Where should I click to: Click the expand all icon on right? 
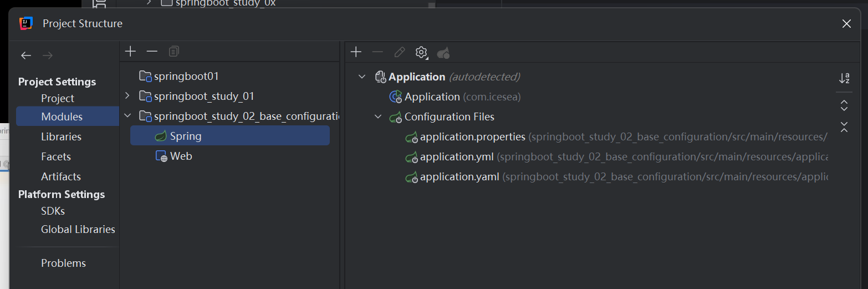tap(844, 105)
